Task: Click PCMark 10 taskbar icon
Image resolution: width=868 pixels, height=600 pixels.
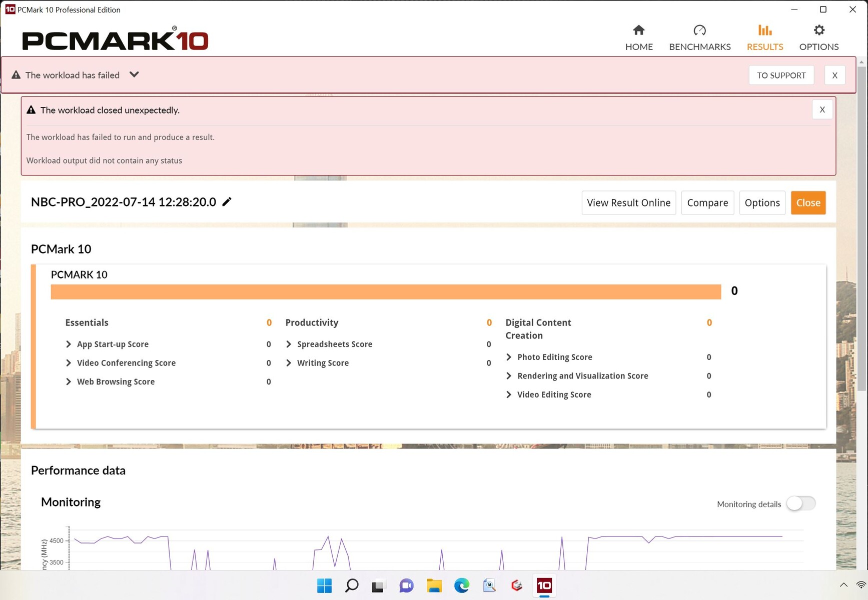Action: (544, 585)
